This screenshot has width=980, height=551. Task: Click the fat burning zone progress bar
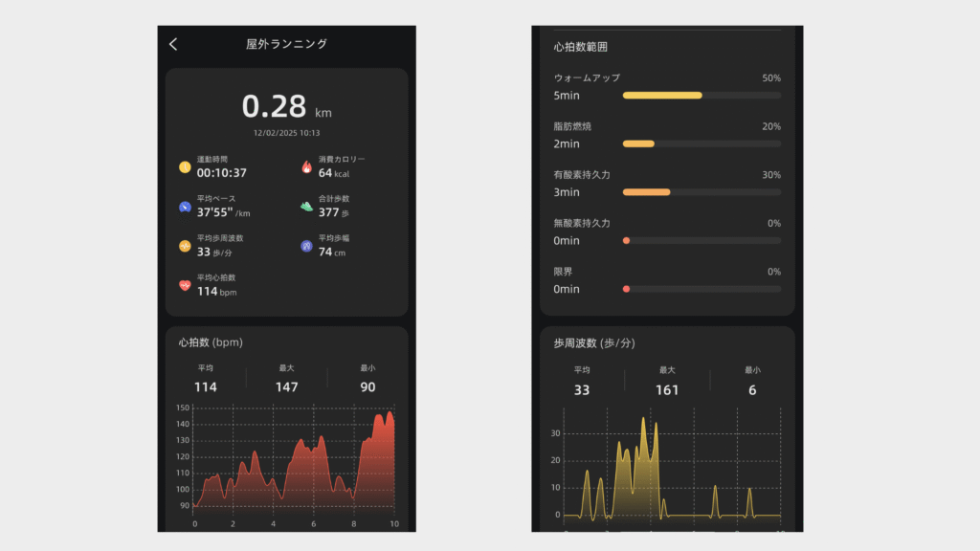tap(702, 143)
